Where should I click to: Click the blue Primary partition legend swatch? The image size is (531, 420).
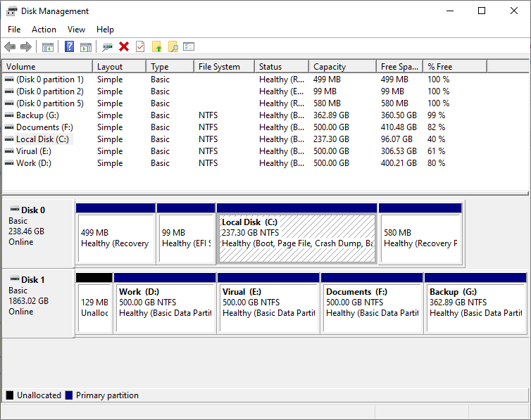coord(69,395)
